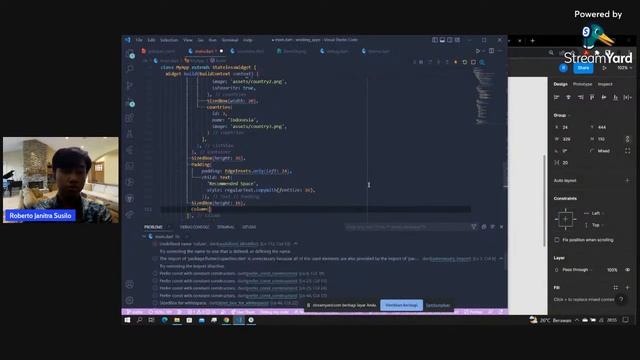Switch to the main.dart editor tab
Viewport: 640px width, 360px height.
point(204,51)
